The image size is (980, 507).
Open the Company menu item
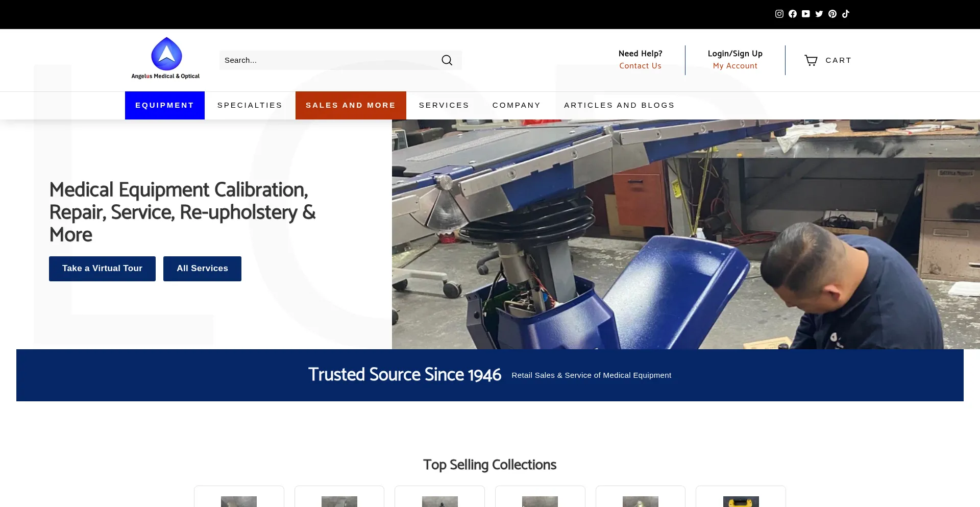pyautogui.click(x=516, y=105)
